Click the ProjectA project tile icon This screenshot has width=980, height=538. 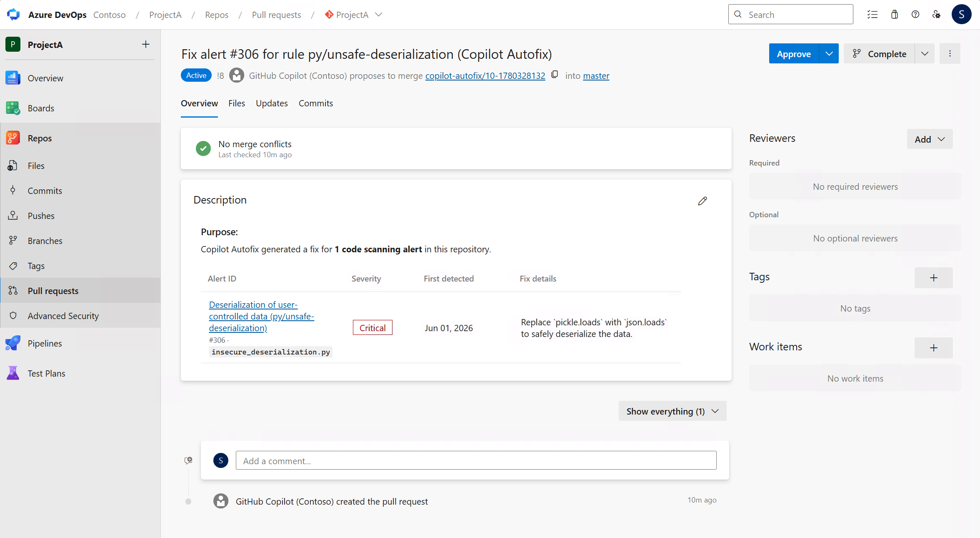13,44
